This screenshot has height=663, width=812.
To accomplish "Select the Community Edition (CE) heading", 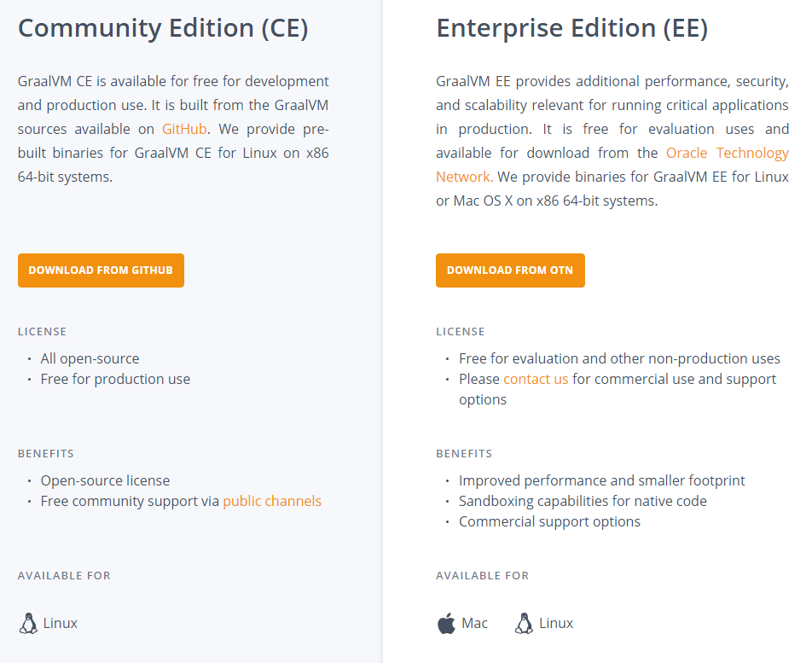I will click(163, 28).
